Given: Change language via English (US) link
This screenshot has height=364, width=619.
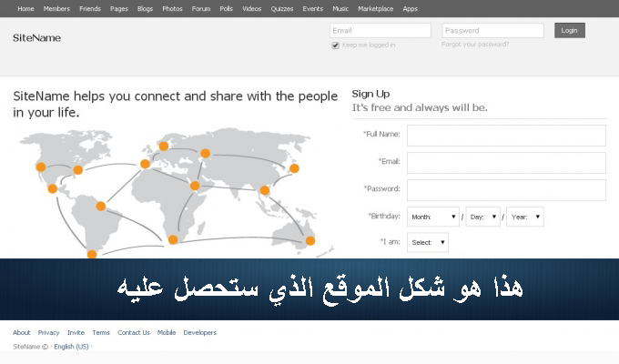Looking at the screenshot, I should [71, 347].
